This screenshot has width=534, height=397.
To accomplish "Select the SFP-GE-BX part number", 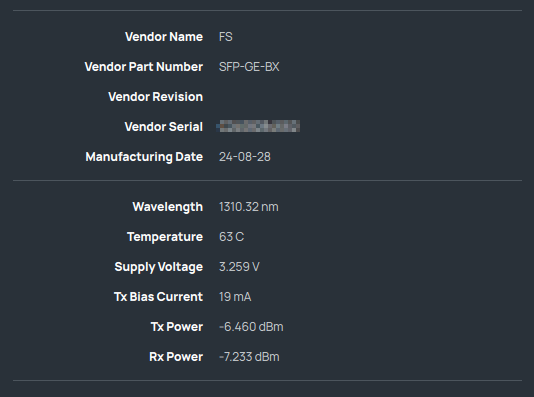I will click(x=249, y=67).
